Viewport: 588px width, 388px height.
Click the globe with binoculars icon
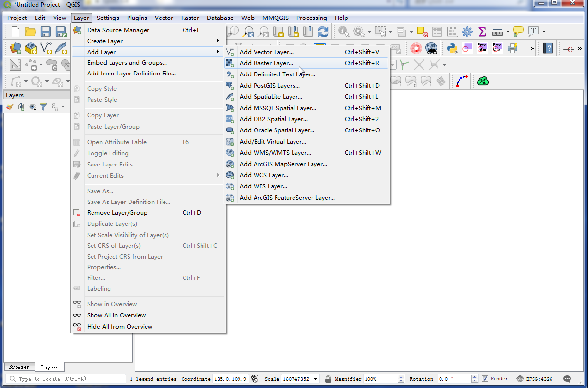tap(431, 48)
